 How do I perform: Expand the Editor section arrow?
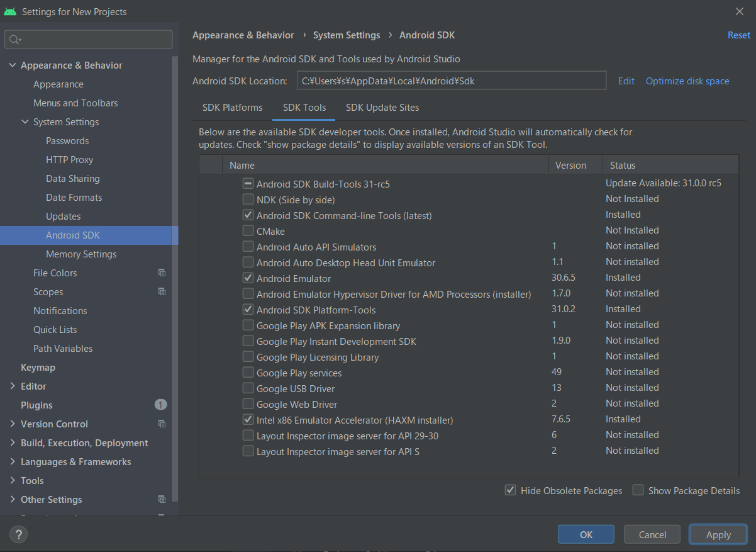click(x=13, y=386)
